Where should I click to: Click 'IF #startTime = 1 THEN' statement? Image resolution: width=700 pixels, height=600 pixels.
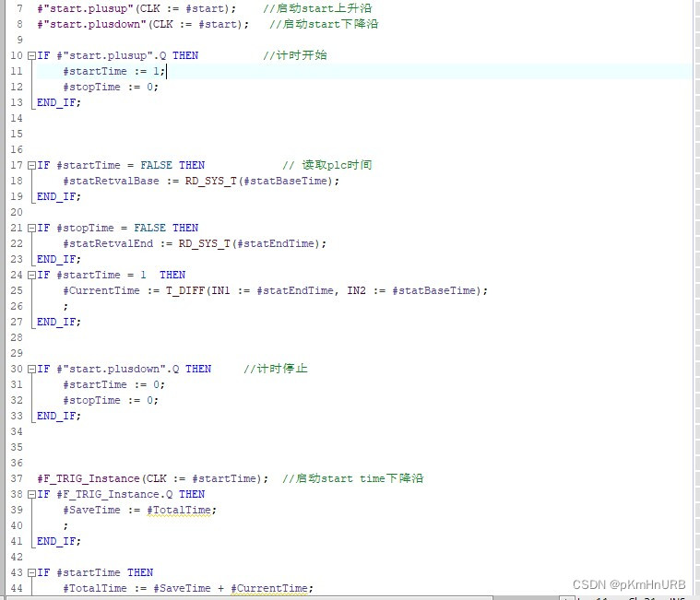pyautogui.click(x=112, y=276)
